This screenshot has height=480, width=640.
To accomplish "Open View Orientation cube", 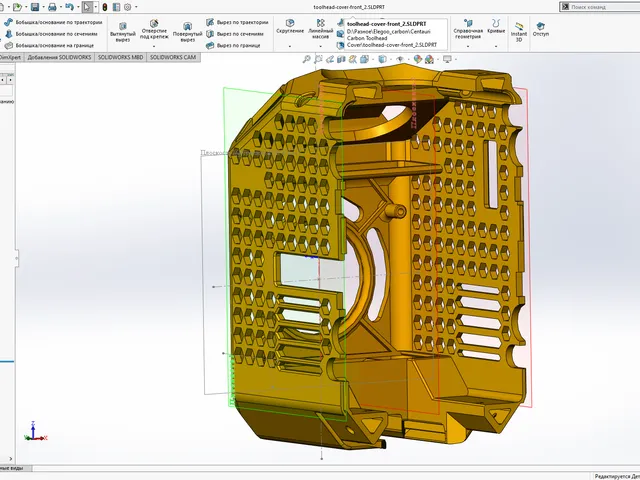I will tap(364, 59).
